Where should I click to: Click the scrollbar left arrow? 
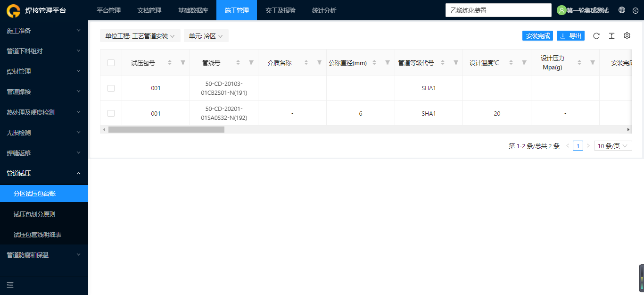coord(104,129)
